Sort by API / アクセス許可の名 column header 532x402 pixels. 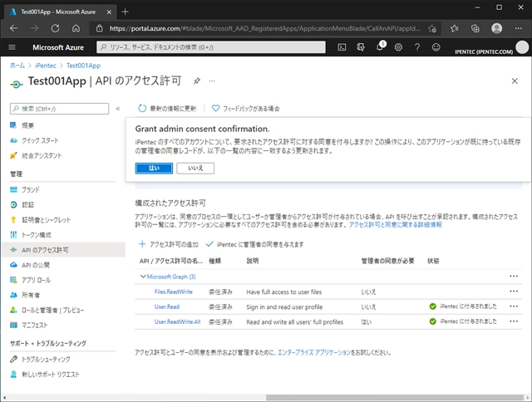pos(171,261)
